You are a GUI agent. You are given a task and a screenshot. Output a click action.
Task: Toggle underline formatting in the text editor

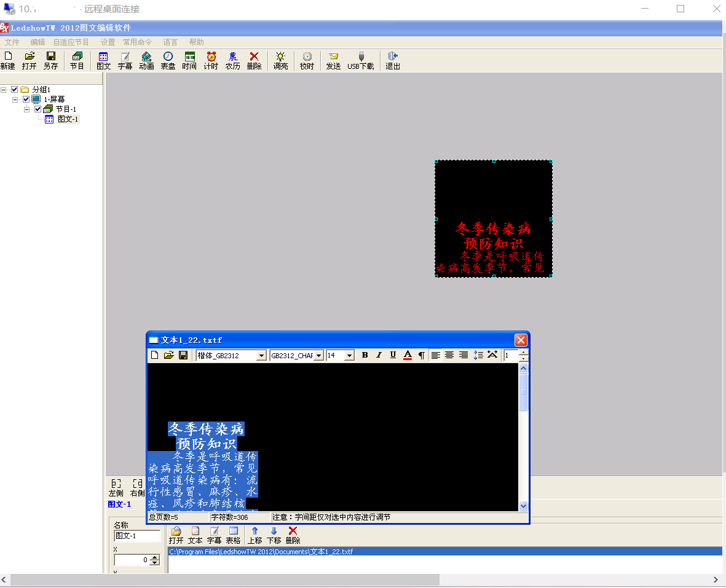393,355
